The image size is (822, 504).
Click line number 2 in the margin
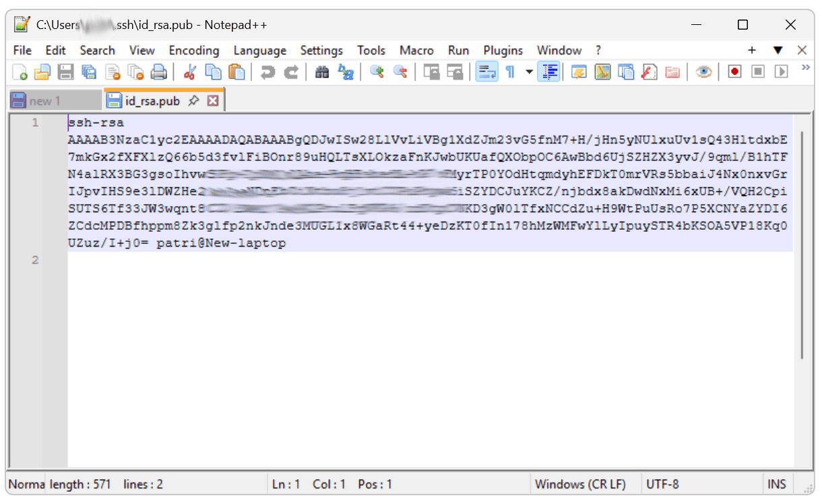pos(36,260)
